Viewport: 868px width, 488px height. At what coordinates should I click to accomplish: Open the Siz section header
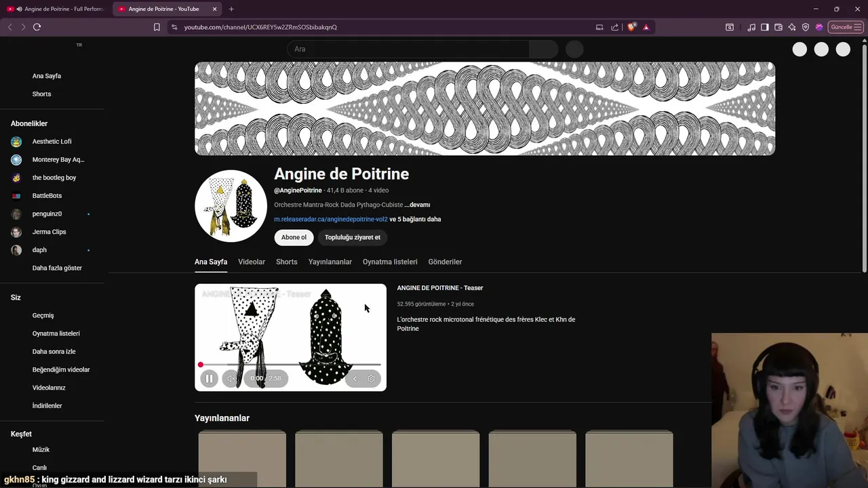click(x=16, y=298)
